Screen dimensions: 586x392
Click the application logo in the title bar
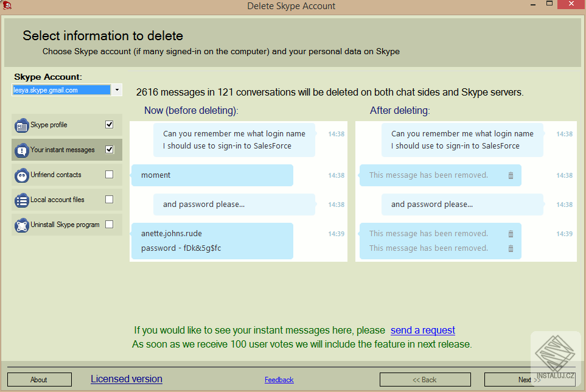pyautogui.click(x=7, y=5)
